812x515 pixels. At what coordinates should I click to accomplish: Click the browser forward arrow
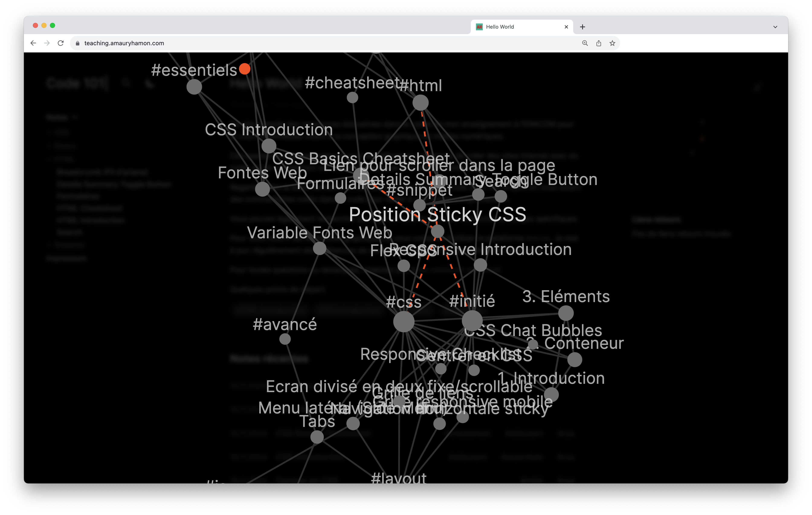pos(47,43)
